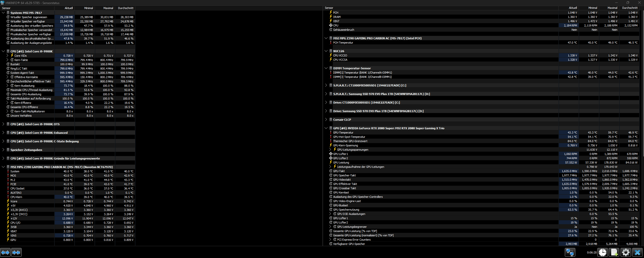Expand the Corsair CLCP section
644x258 pixels.
[326, 119]
